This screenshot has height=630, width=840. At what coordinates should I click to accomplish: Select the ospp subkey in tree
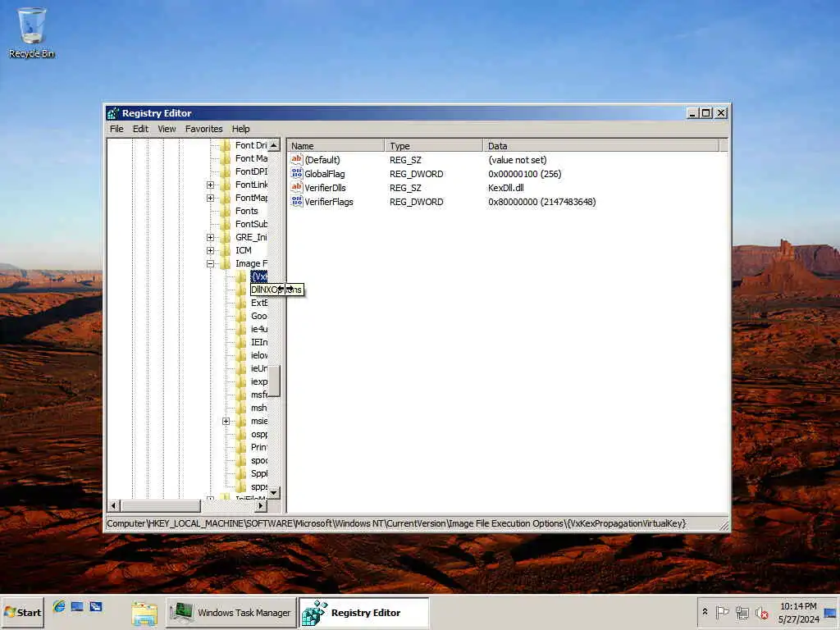pos(258,434)
